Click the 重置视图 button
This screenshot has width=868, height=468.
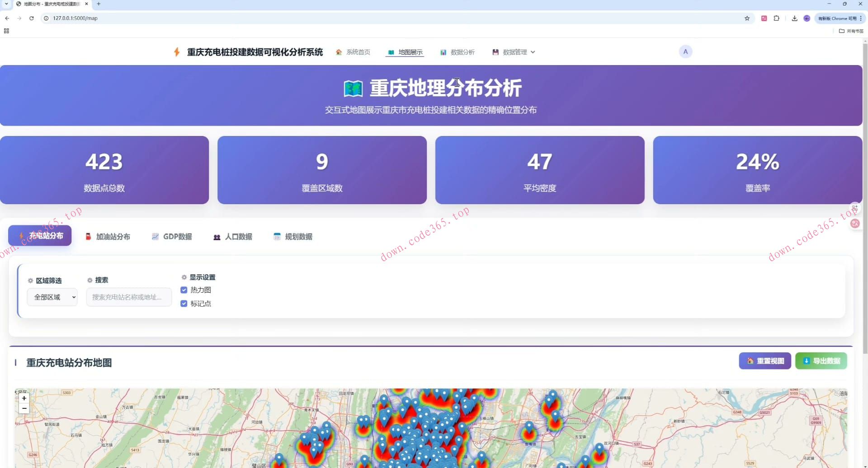[x=764, y=360]
